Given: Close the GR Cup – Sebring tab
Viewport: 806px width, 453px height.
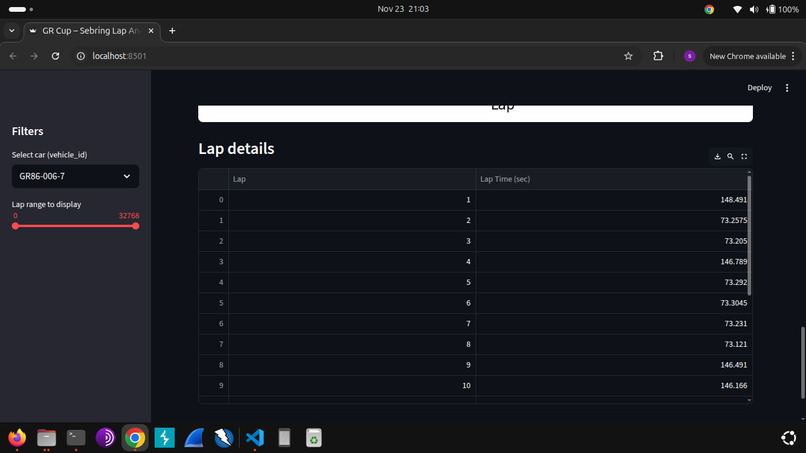Looking at the screenshot, I should [151, 31].
